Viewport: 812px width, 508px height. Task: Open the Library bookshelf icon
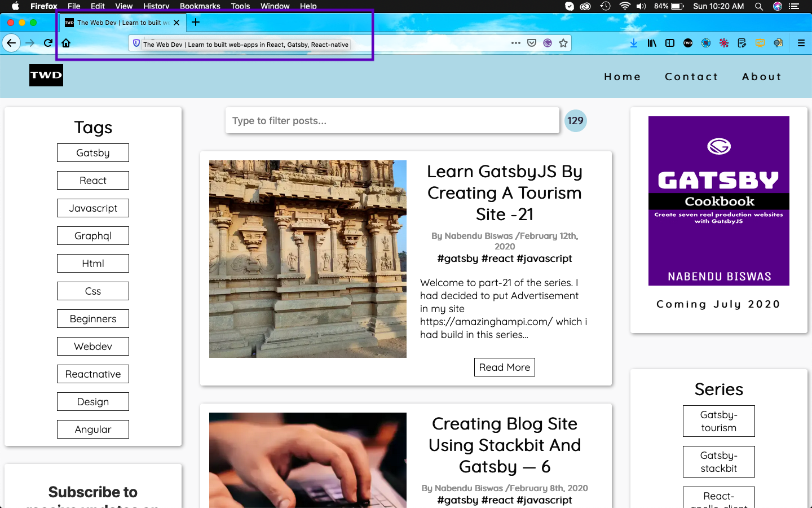pyautogui.click(x=652, y=43)
